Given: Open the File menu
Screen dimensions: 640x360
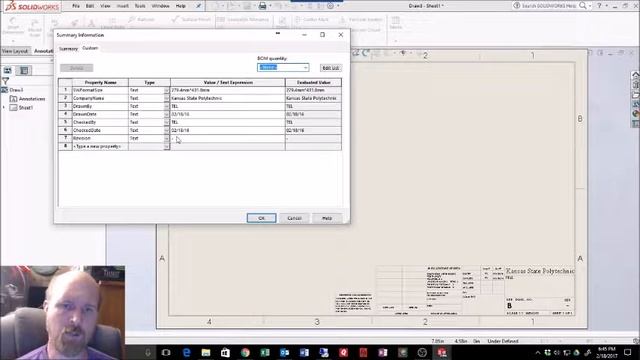Looking at the screenshot, I should pos(76,6).
